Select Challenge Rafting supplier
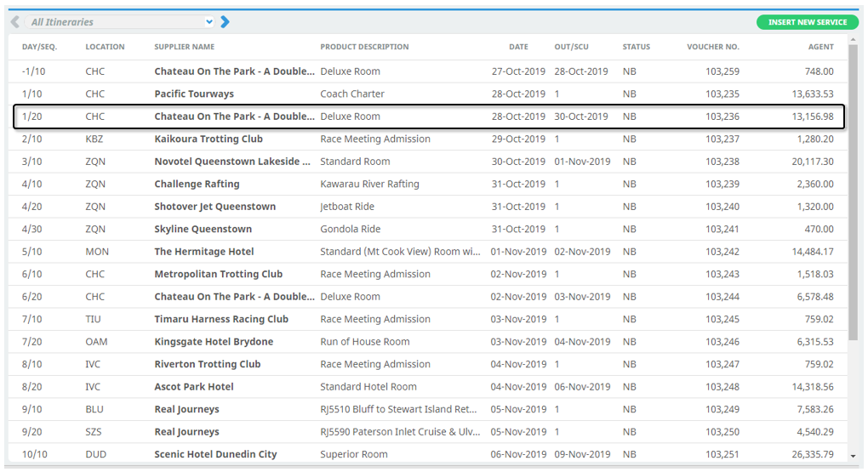Image resolution: width=868 pixels, height=472 pixels. pyautogui.click(x=197, y=184)
